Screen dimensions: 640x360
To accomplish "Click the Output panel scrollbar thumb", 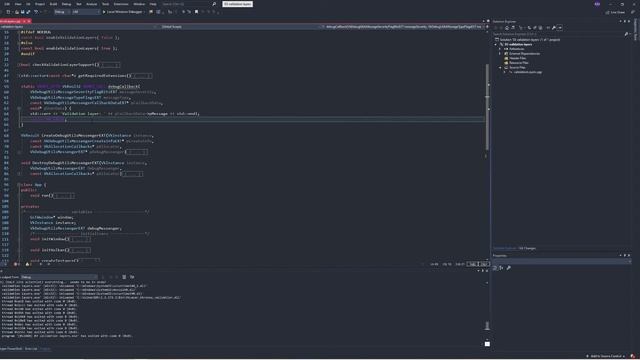I will pos(487,326).
